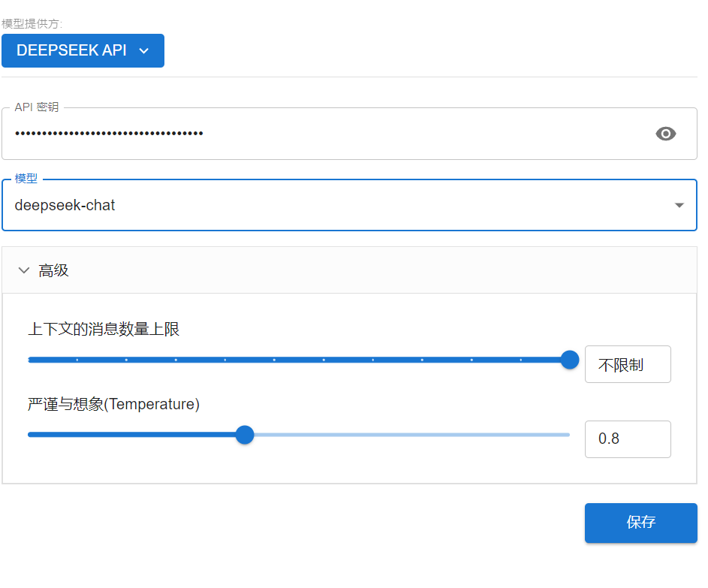The width and height of the screenshot is (708, 588).
Task: Click the 0.8 temperature value field
Action: (628, 439)
